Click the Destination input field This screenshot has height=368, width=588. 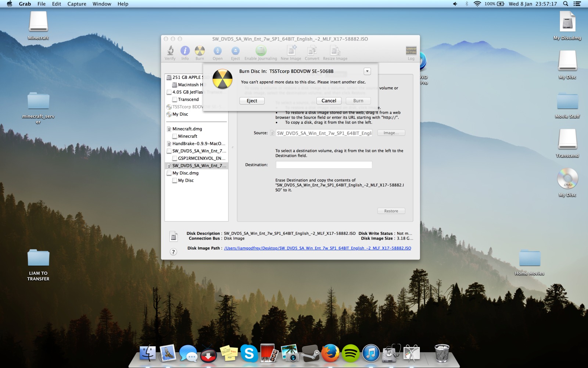click(324, 165)
